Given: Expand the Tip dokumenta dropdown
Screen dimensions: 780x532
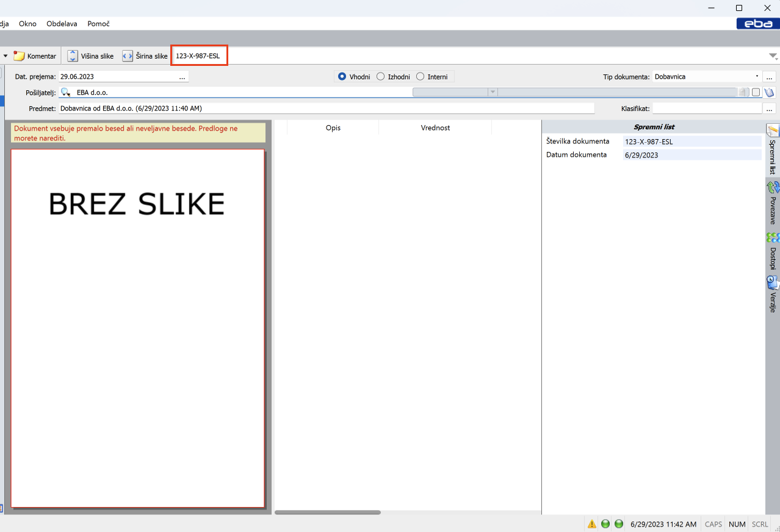Looking at the screenshot, I should (757, 77).
